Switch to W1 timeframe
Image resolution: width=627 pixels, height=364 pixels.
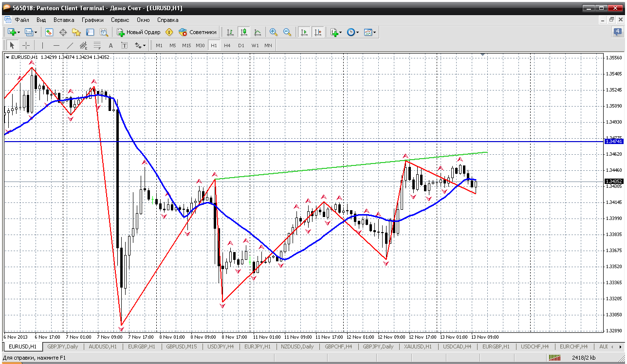pyautogui.click(x=255, y=45)
